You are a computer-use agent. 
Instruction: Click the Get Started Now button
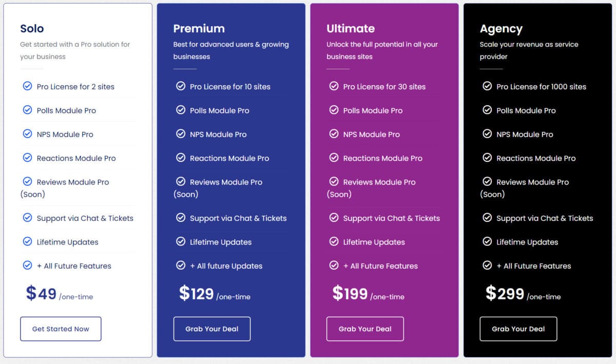[61, 329]
